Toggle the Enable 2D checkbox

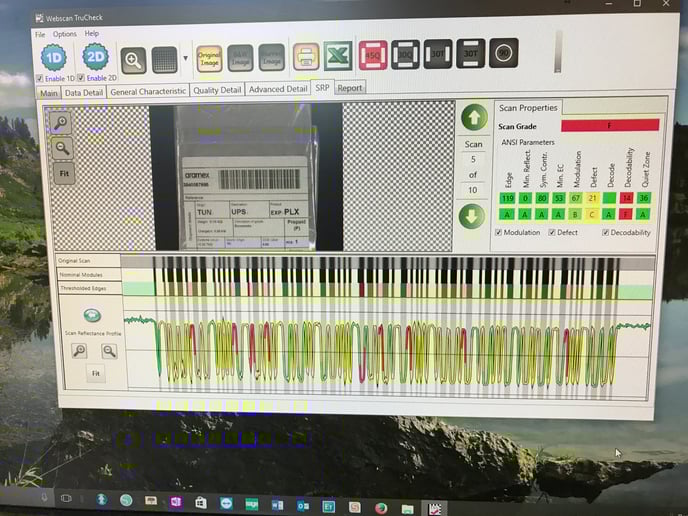82,77
